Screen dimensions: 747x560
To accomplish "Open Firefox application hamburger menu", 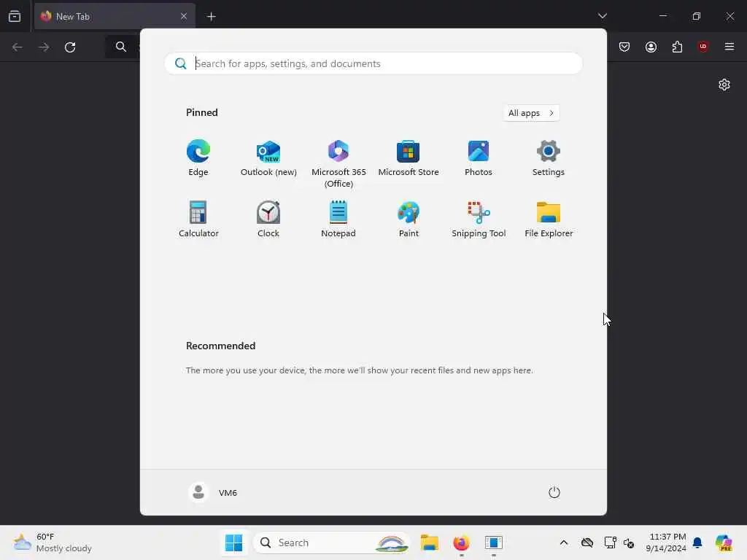I will [x=729, y=47].
